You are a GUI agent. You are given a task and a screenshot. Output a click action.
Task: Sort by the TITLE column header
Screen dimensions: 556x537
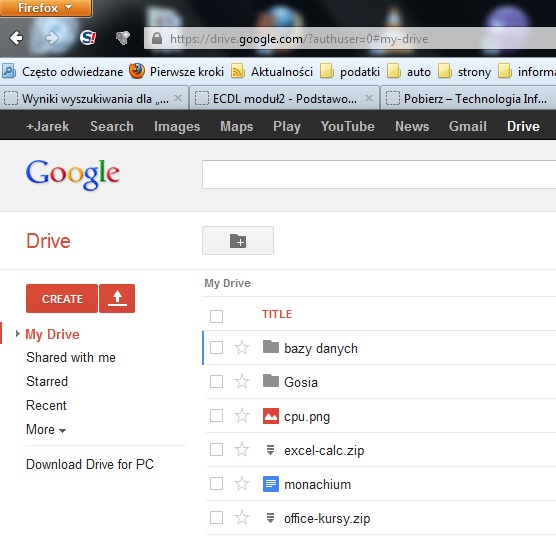pyautogui.click(x=277, y=314)
